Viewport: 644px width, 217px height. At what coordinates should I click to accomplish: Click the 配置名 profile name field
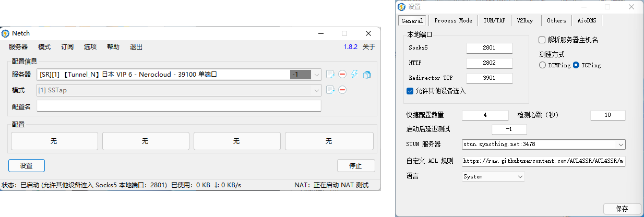[179, 106]
